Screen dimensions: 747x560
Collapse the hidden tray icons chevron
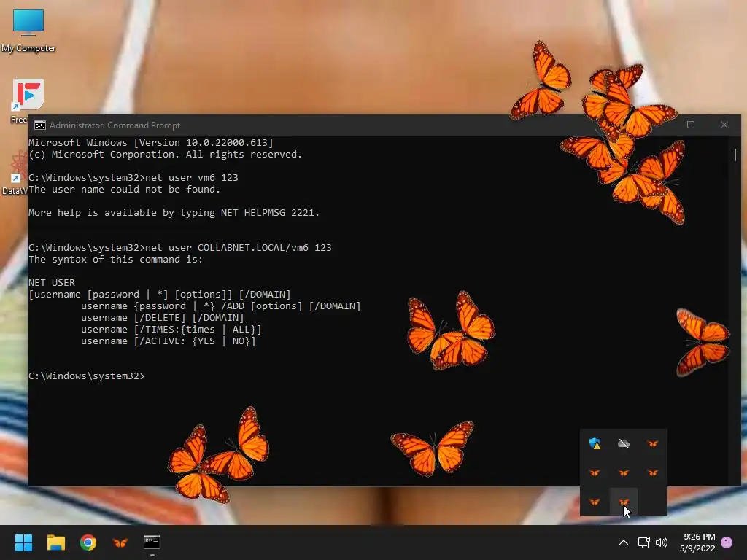click(x=623, y=542)
